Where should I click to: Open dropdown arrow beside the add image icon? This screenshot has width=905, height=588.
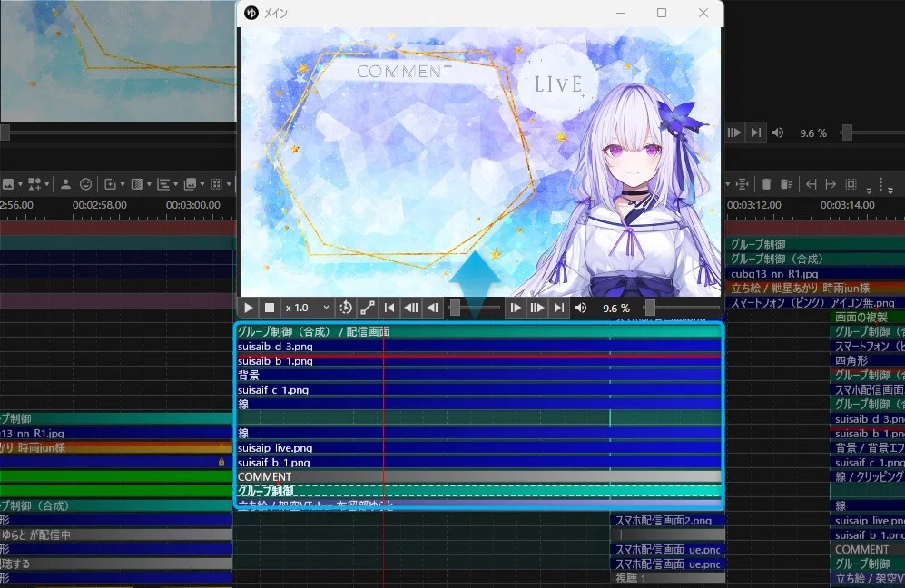click(x=20, y=184)
